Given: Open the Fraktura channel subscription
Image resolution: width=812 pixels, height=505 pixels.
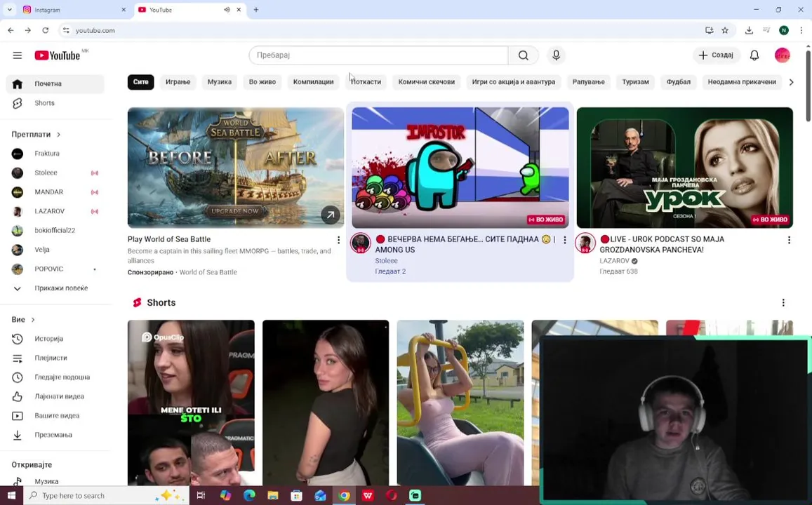Looking at the screenshot, I should click(x=55, y=154).
